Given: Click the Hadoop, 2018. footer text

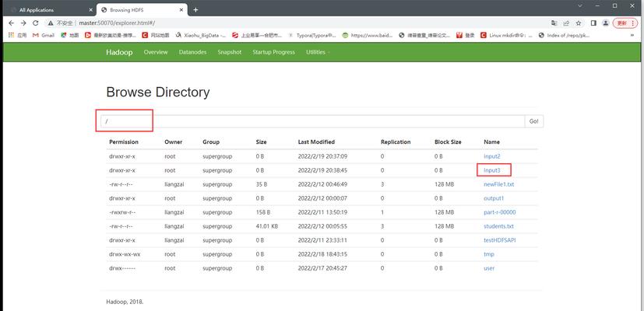Looking at the screenshot, I should click(x=125, y=302).
